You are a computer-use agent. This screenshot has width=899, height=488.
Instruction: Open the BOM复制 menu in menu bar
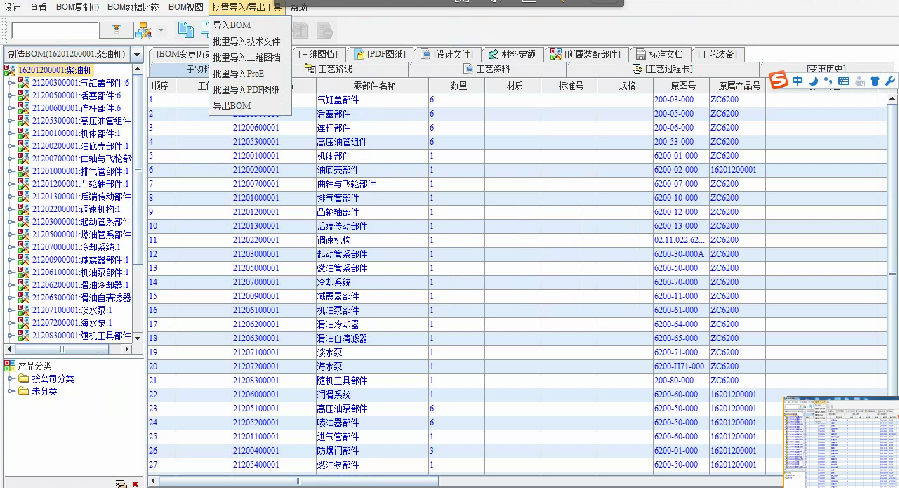pos(76,7)
